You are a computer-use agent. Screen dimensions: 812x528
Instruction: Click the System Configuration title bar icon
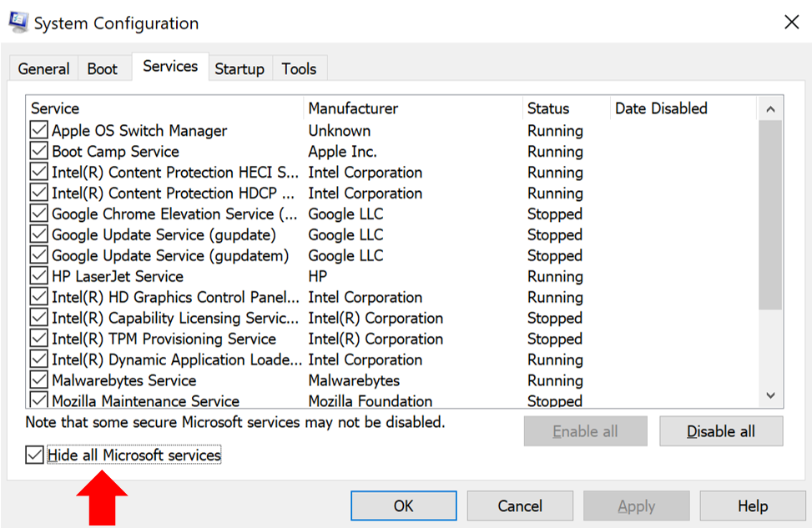coord(18,22)
